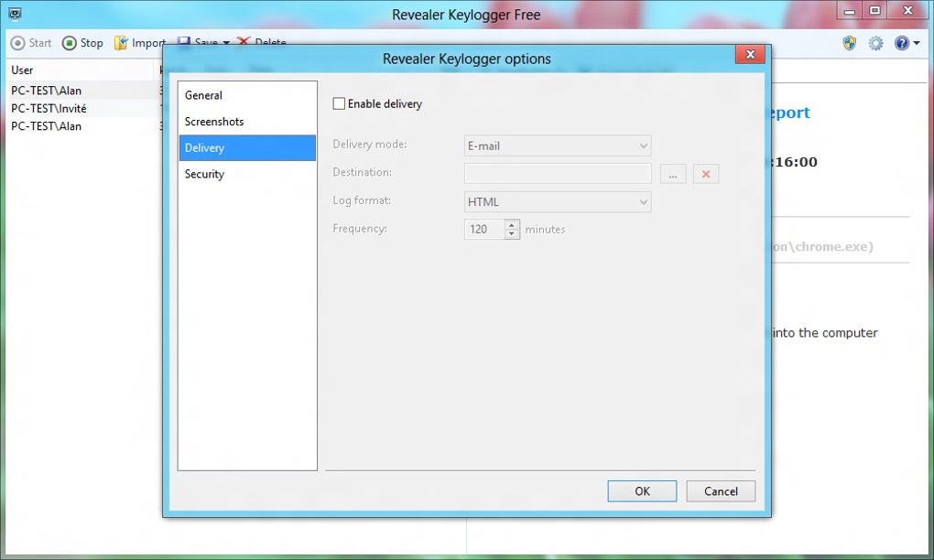This screenshot has height=560, width=934.
Task: Click the Stop monitoring button
Action: pos(82,43)
